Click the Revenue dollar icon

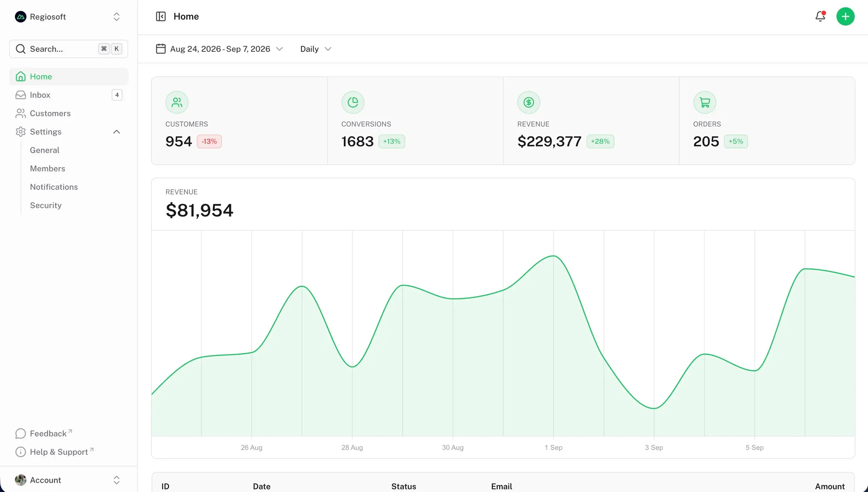click(529, 102)
